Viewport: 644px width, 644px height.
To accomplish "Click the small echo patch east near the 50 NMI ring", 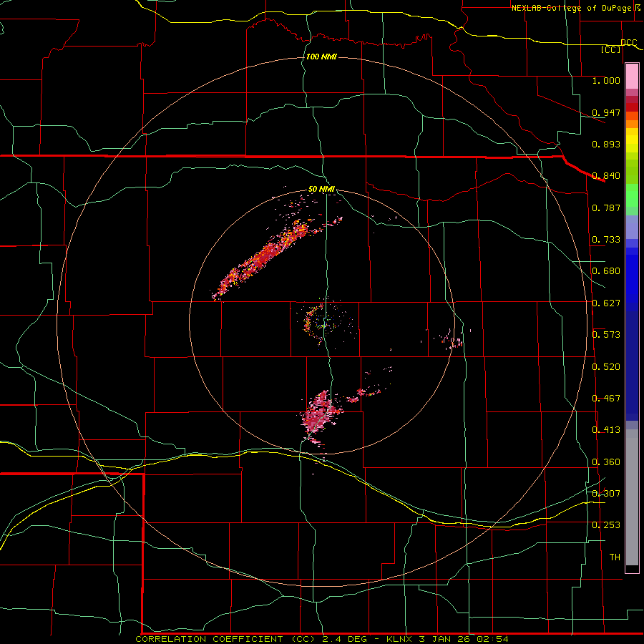I will tap(452, 340).
